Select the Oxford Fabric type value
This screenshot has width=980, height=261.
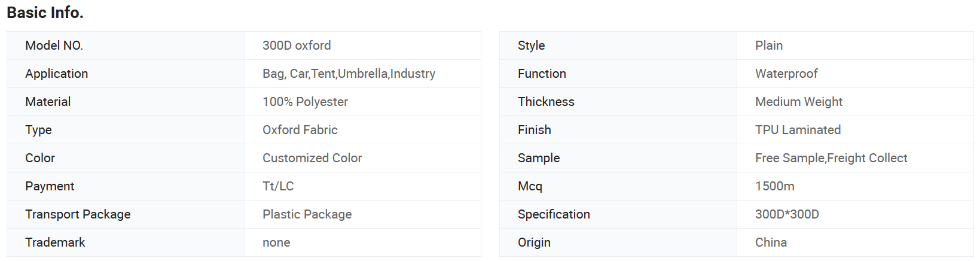pyautogui.click(x=300, y=130)
